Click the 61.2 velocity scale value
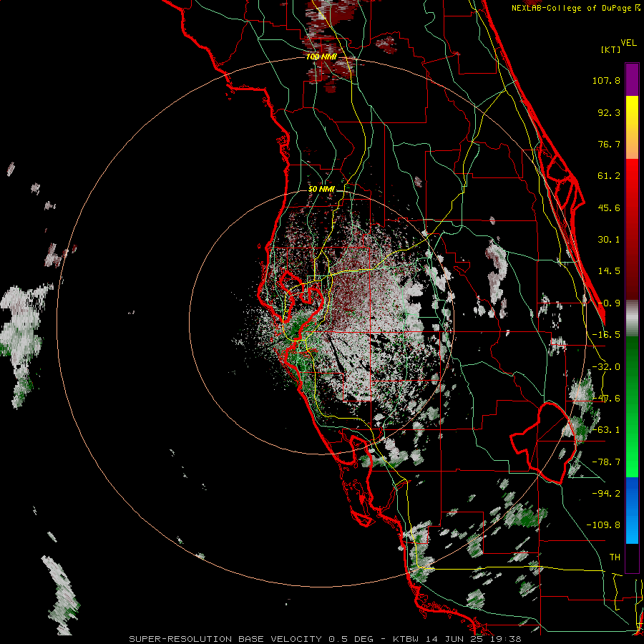This screenshot has width=644, height=644. (x=609, y=176)
